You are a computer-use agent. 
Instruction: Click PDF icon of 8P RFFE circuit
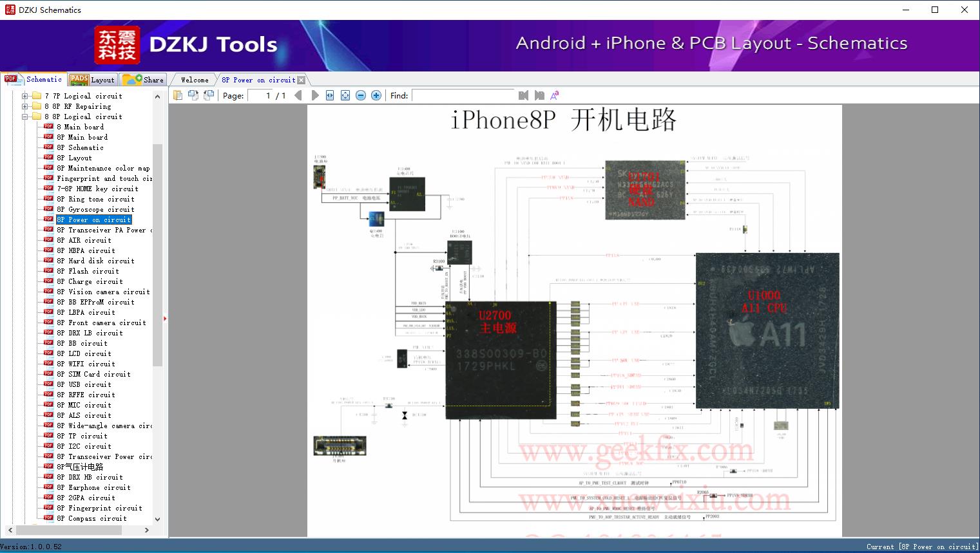48,394
